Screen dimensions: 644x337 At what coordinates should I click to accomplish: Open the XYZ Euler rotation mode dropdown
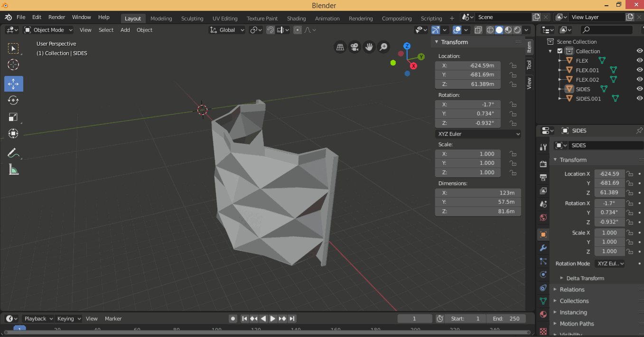[x=478, y=134]
